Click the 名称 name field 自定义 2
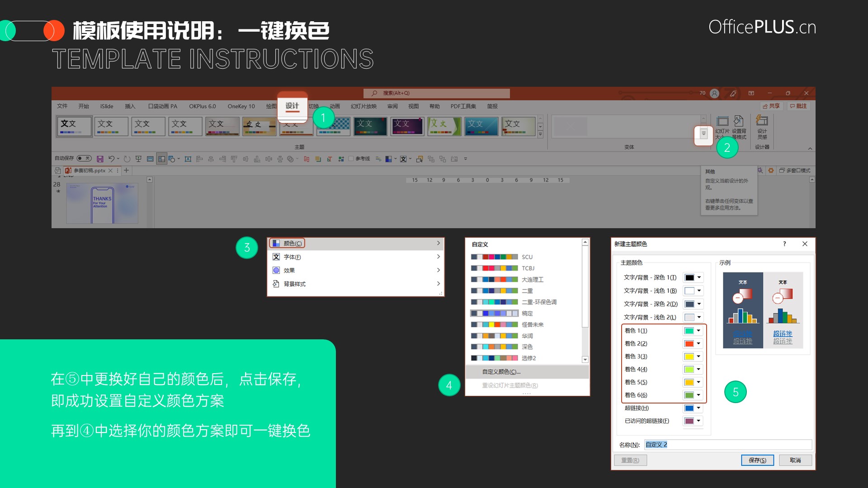 [x=728, y=445]
